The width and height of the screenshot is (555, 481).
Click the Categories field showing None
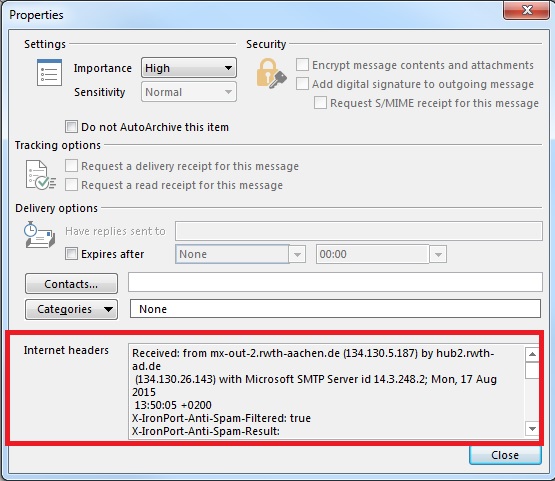(335, 309)
